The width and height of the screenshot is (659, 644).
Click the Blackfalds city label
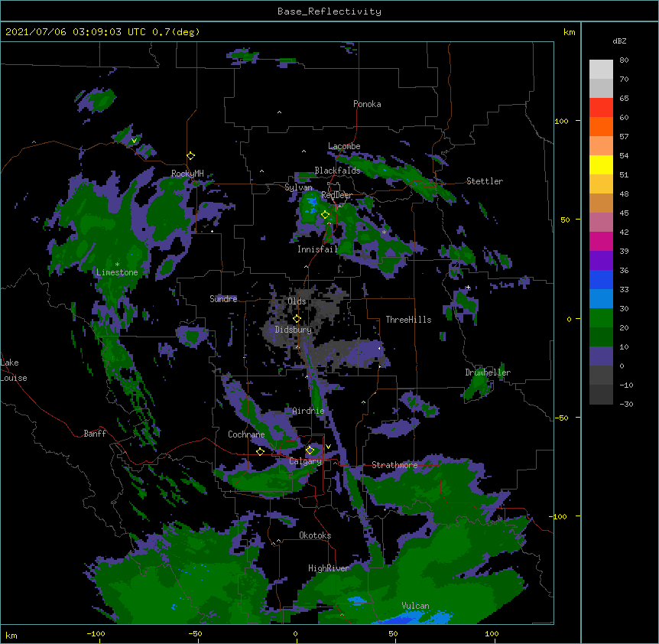click(x=337, y=171)
